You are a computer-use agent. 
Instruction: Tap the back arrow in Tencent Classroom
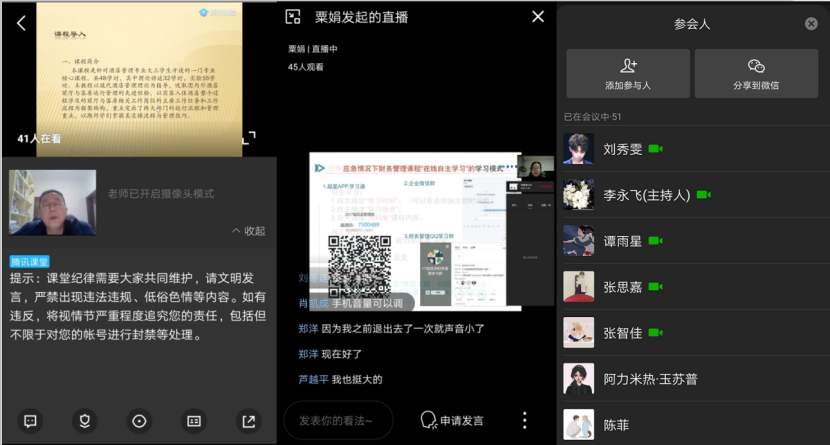21,23
